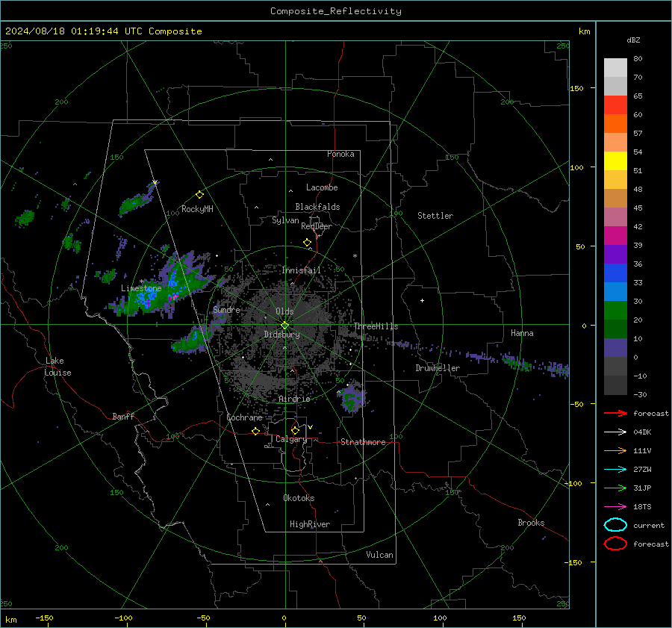The width and height of the screenshot is (672, 628).
Task: Click the cyan current ellipse legend icon
Action: (615, 525)
